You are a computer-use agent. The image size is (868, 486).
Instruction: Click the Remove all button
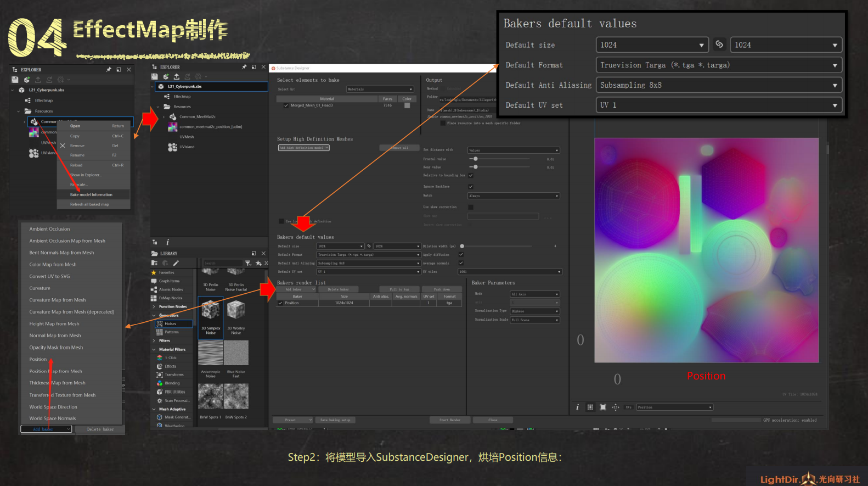[399, 148]
